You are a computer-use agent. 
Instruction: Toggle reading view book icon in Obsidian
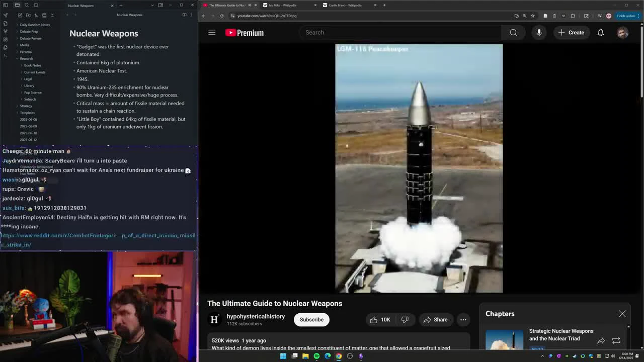coord(184,15)
